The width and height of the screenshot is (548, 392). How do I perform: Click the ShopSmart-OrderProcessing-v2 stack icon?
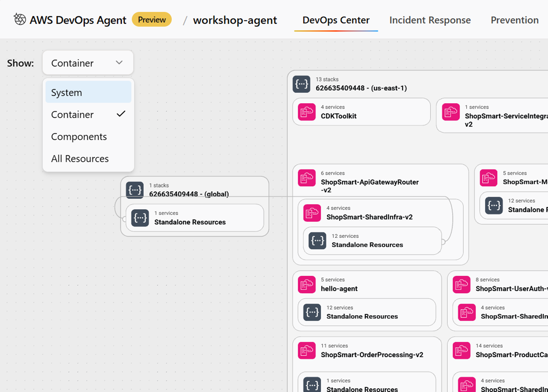[307, 350]
